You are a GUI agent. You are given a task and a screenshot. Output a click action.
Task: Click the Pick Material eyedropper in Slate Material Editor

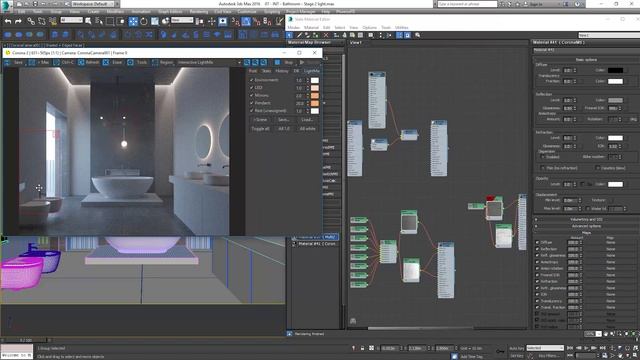[x=299, y=35]
